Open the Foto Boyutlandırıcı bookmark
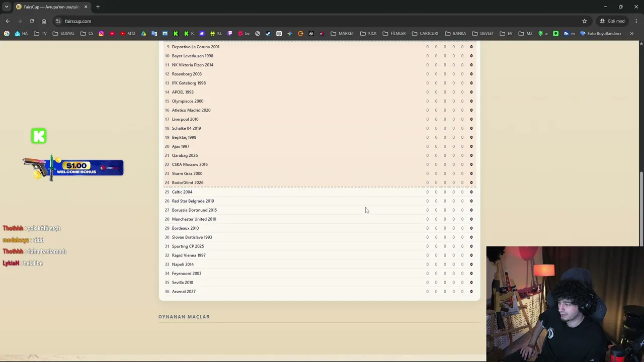The width and height of the screenshot is (644, 362). point(600,34)
